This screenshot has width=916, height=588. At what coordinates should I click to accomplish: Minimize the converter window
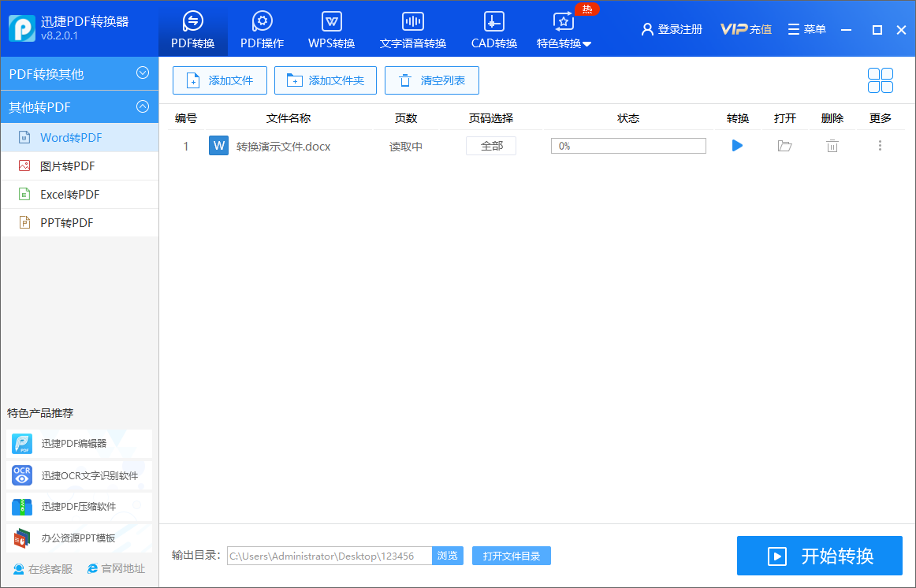click(x=846, y=30)
